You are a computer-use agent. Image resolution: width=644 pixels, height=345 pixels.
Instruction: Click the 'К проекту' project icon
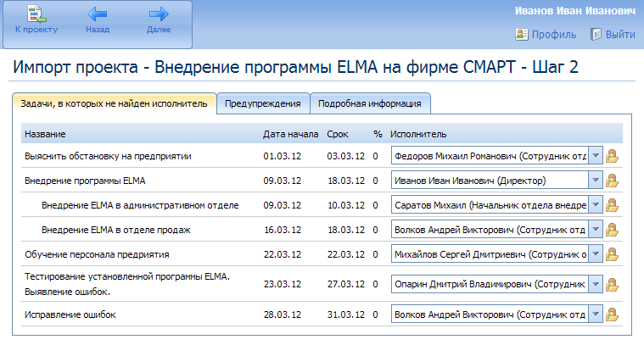coord(36,14)
